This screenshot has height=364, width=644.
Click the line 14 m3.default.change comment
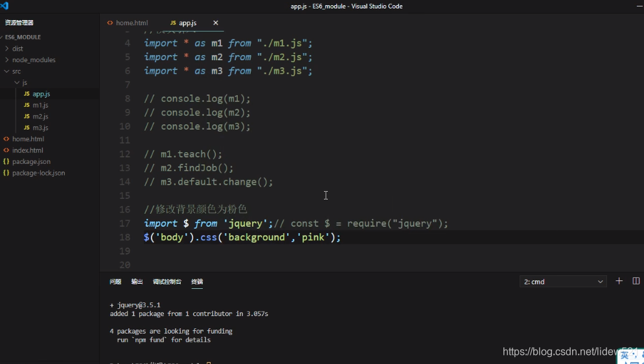pyautogui.click(x=208, y=182)
